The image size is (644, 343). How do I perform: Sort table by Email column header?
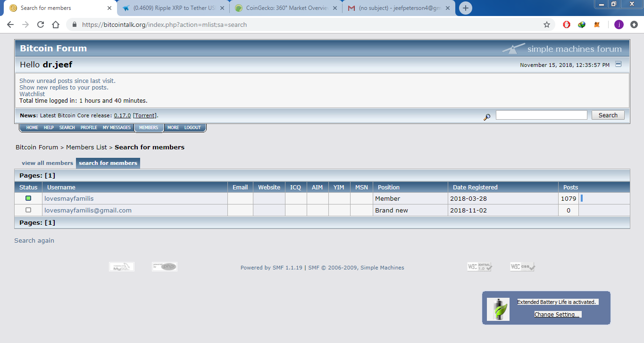point(240,187)
